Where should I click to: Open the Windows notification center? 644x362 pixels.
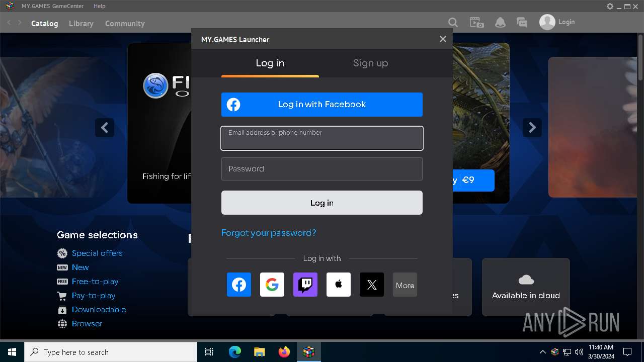627,352
